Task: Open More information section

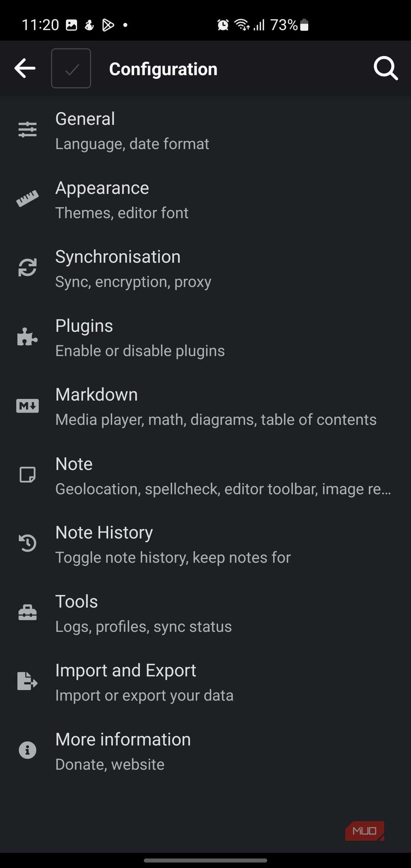Action: 123,751
